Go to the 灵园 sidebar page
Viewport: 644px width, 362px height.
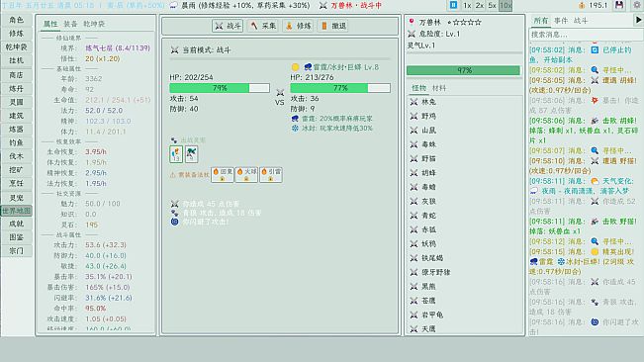click(17, 102)
